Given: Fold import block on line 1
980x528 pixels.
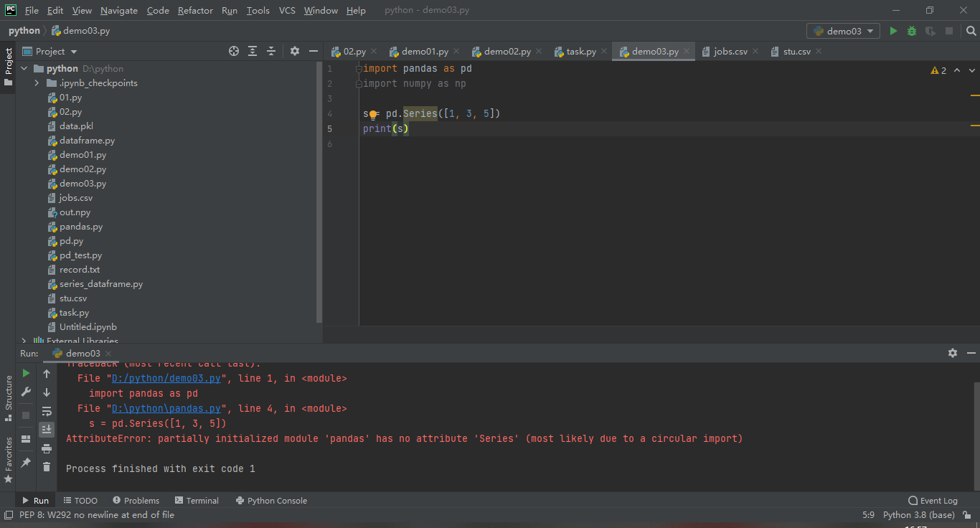Looking at the screenshot, I should click(359, 69).
